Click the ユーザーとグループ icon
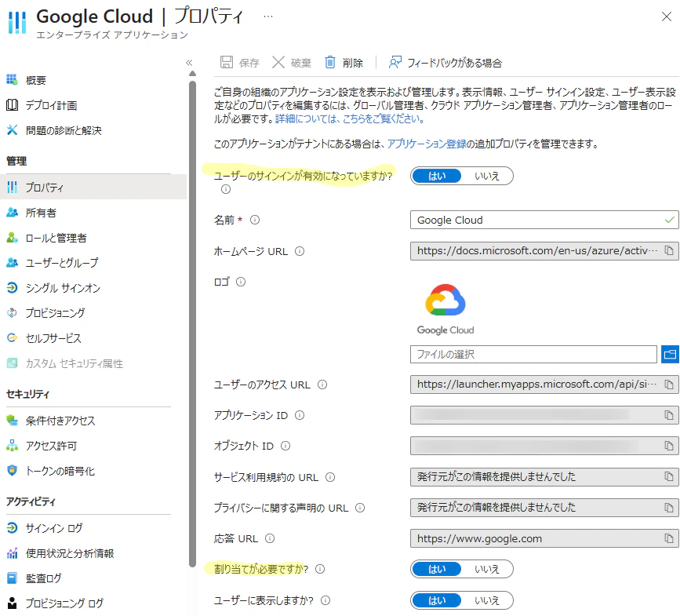This screenshot has height=616, width=680. pyautogui.click(x=12, y=262)
